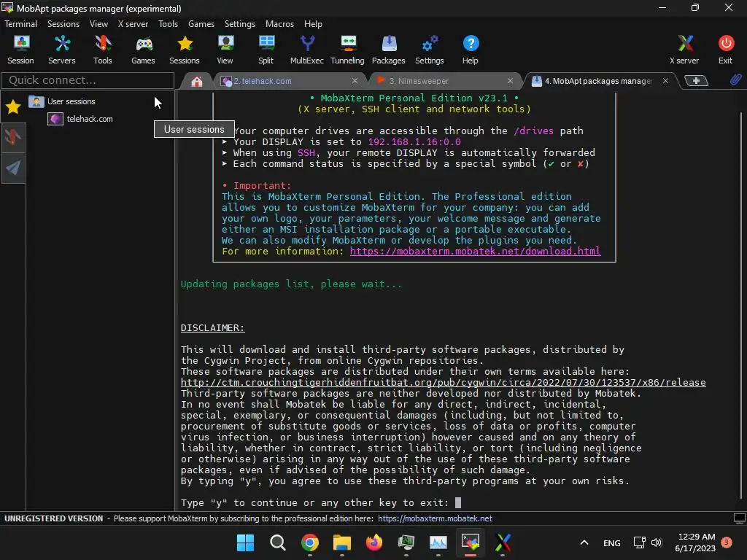Screen dimensions: 747x560
Task: Open the View menu
Action: click(x=98, y=24)
